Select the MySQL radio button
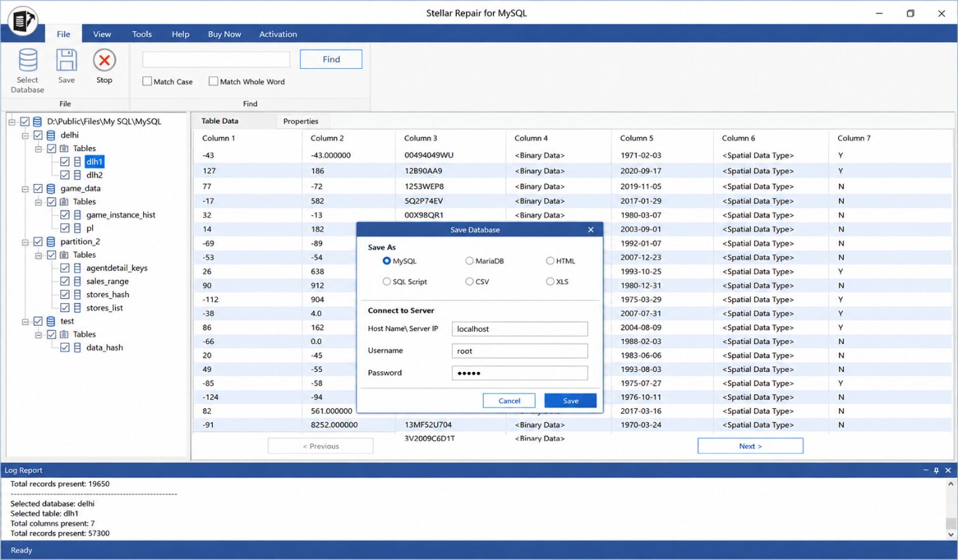Image resolution: width=958 pixels, height=560 pixels. [387, 261]
